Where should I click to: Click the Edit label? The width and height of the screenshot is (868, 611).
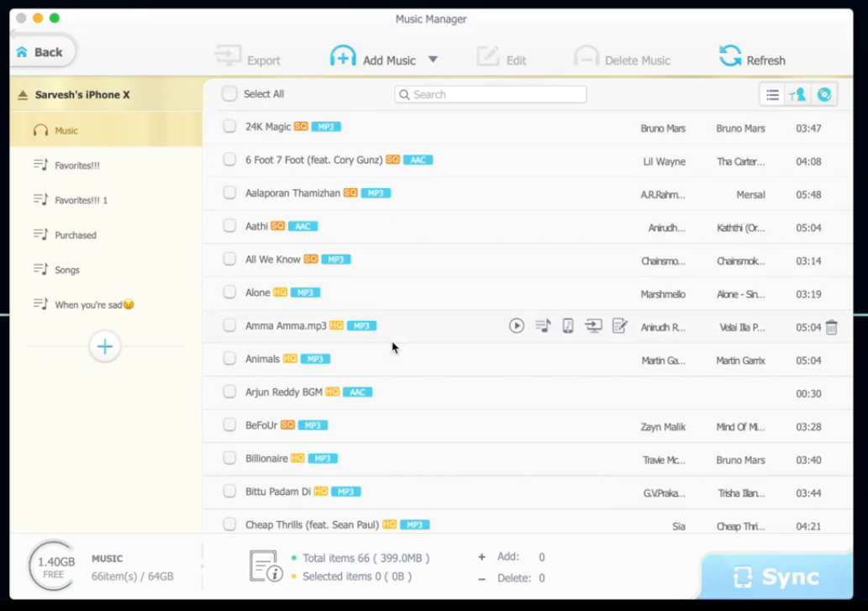516,61
